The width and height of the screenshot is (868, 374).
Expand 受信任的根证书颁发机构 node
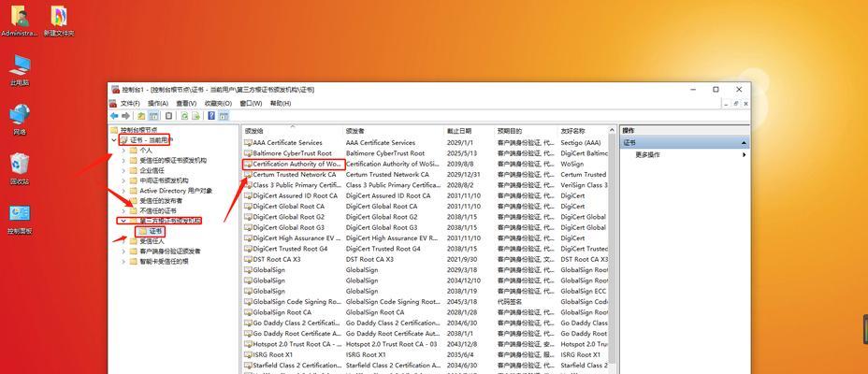[123, 161]
